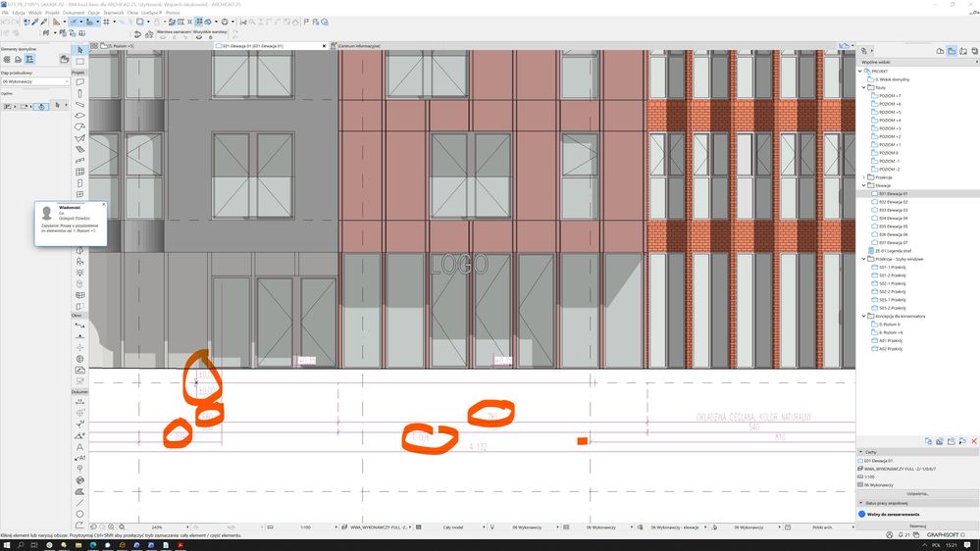Open the Plik menu
The image size is (980, 551).
click(x=5, y=13)
